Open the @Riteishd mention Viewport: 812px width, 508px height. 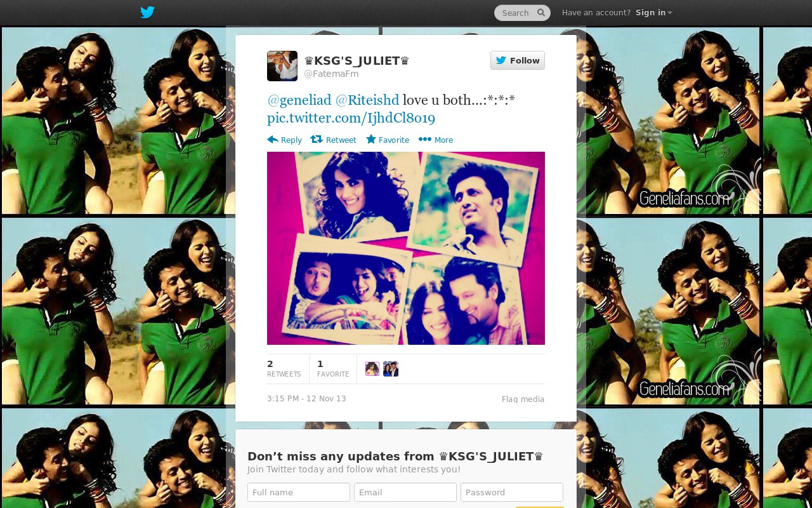click(x=367, y=100)
